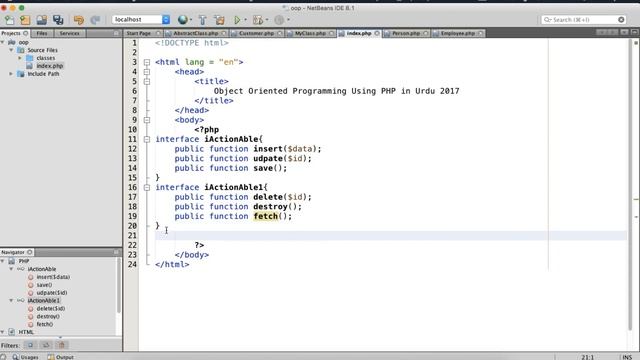Collapse the html tag fold on line 3

click(x=147, y=62)
